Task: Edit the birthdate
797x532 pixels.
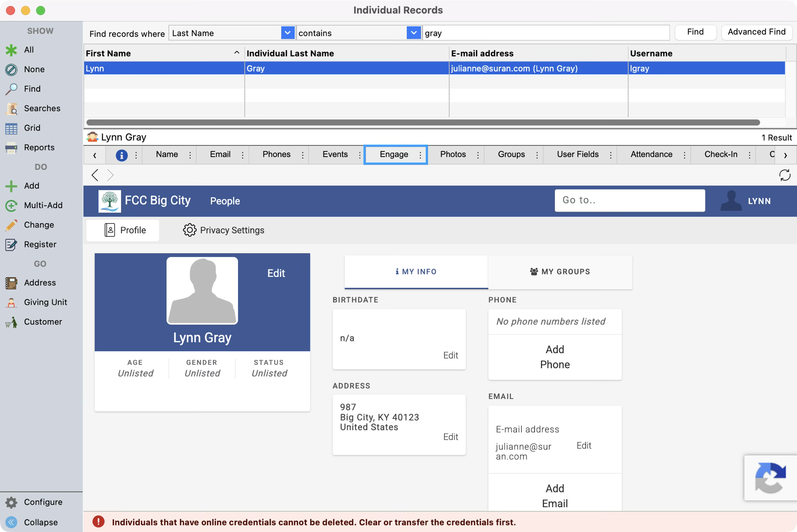Action: click(x=451, y=355)
